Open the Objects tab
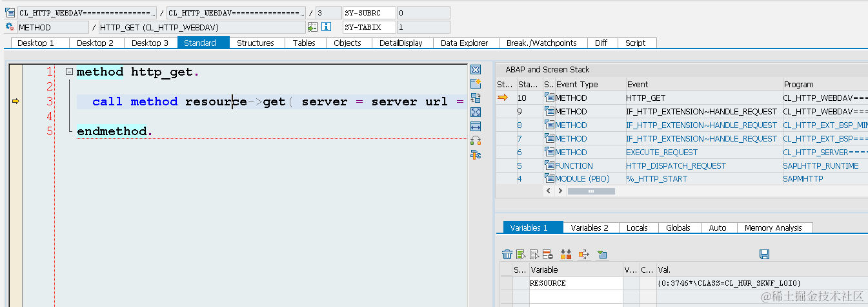Viewport: 868px width, 307px height. click(347, 43)
